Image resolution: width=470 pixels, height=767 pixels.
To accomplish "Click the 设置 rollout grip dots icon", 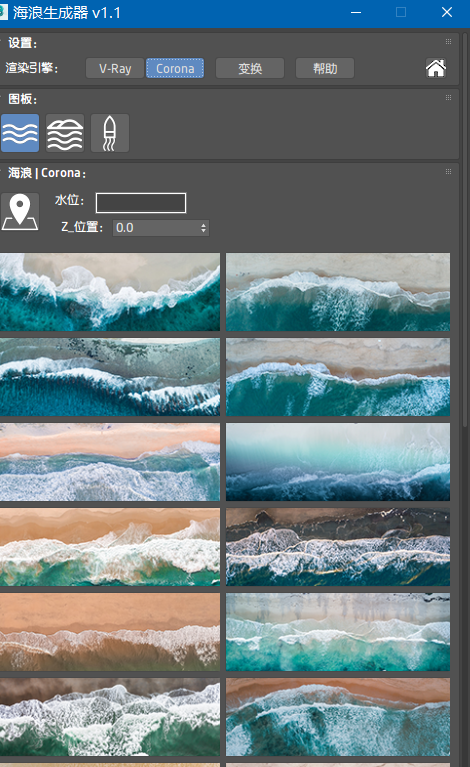I will (x=448, y=42).
